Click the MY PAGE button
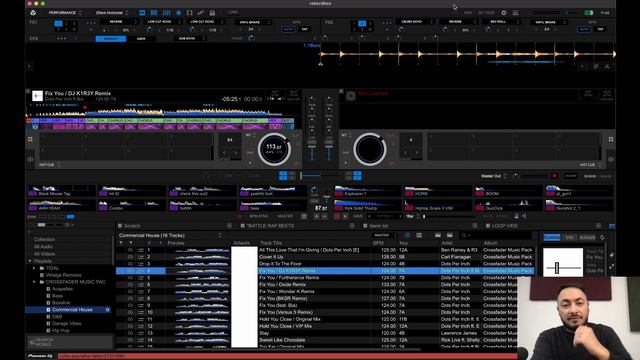Screen dimensions: 640x360 tap(486, 13)
